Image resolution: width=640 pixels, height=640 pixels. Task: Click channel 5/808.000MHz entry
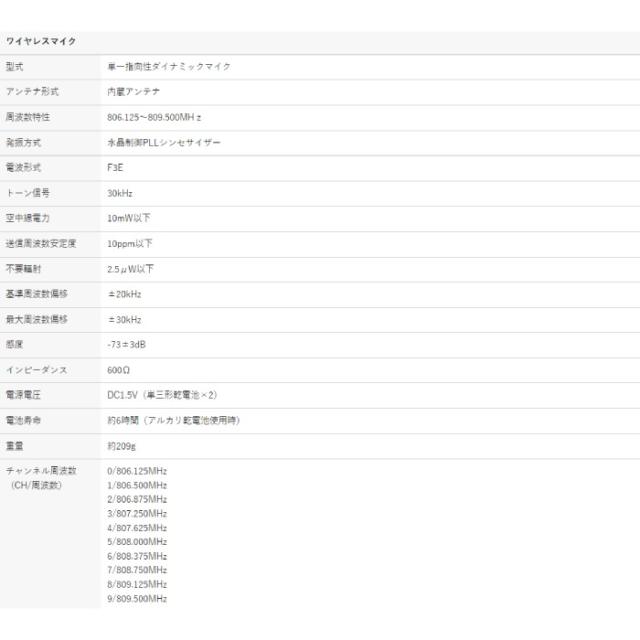[x=137, y=542]
